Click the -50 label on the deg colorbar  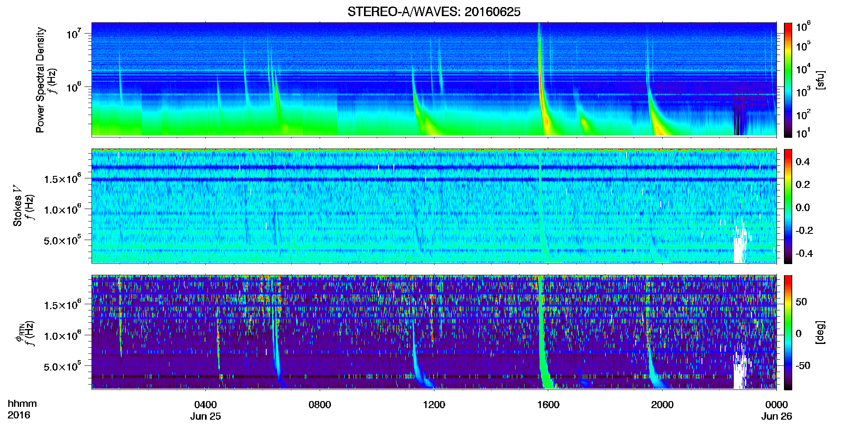point(804,365)
